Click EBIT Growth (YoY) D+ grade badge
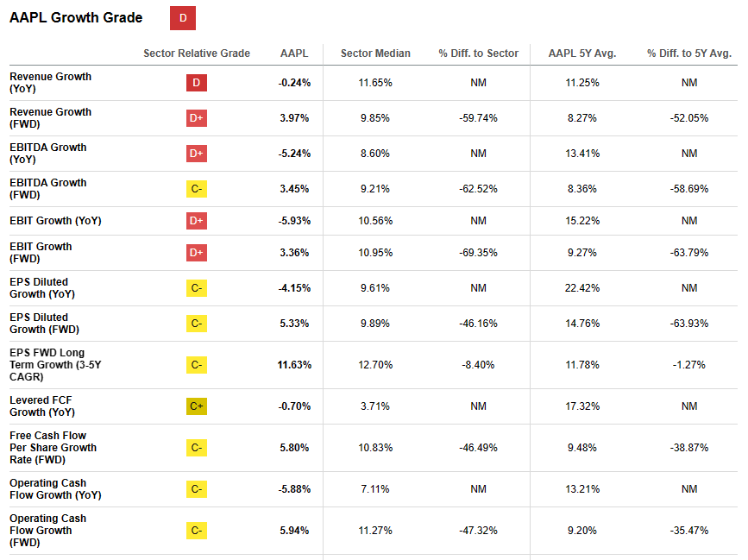Screen dimensions: 748x560 pos(197,221)
